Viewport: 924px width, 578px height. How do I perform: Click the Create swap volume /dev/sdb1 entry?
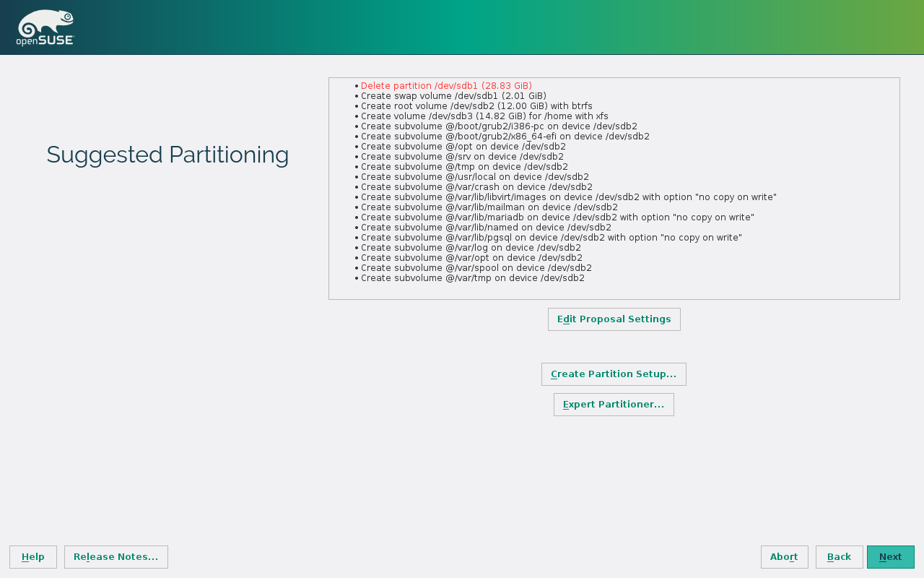[453, 96]
